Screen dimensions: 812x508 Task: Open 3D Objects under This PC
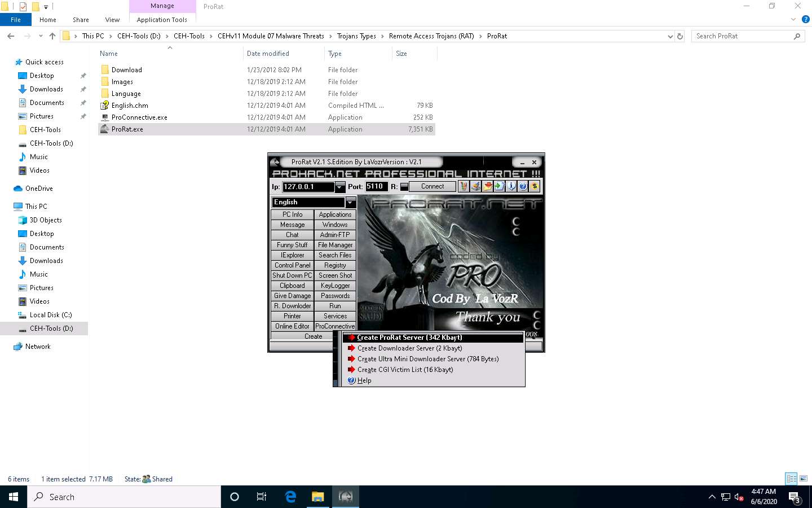[46, 220]
